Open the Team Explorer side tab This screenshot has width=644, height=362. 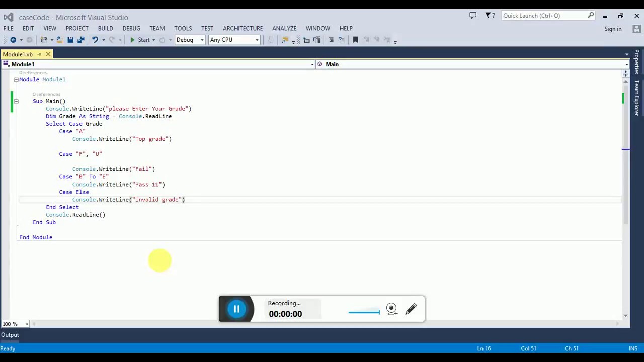(637, 98)
